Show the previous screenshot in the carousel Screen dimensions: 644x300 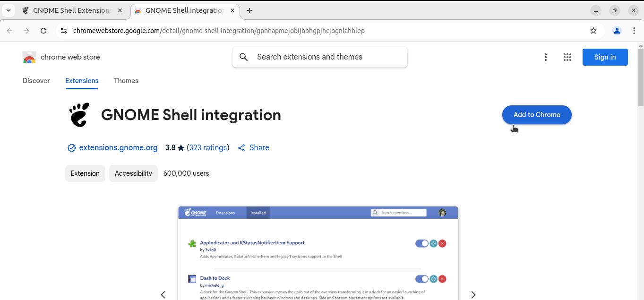[163, 295]
